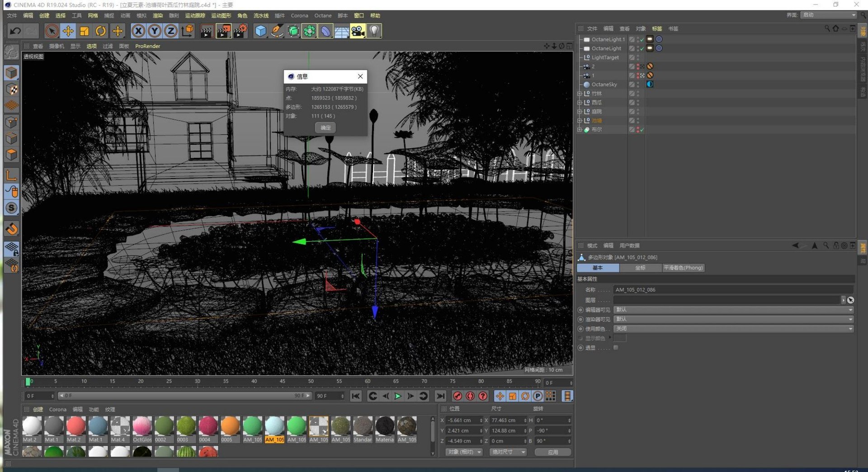Open the 运动图形 menu

[221, 15]
